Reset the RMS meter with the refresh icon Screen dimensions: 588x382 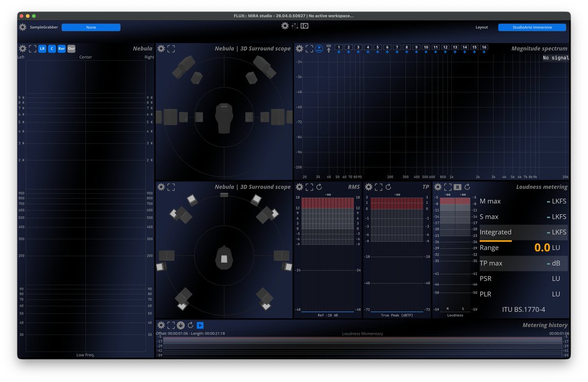click(319, 187)
